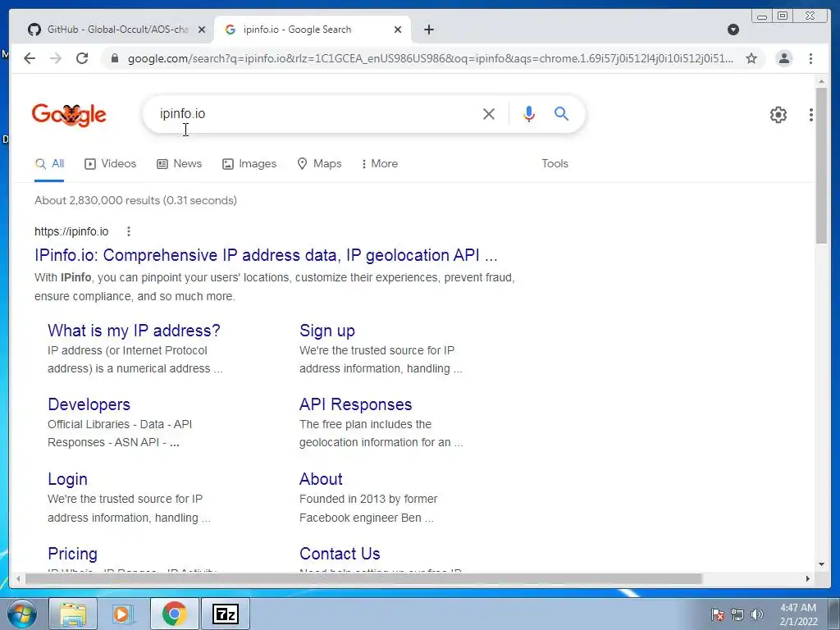Switch to Videos results
This screenshot has width=840, height=630.
click(111, 164)
